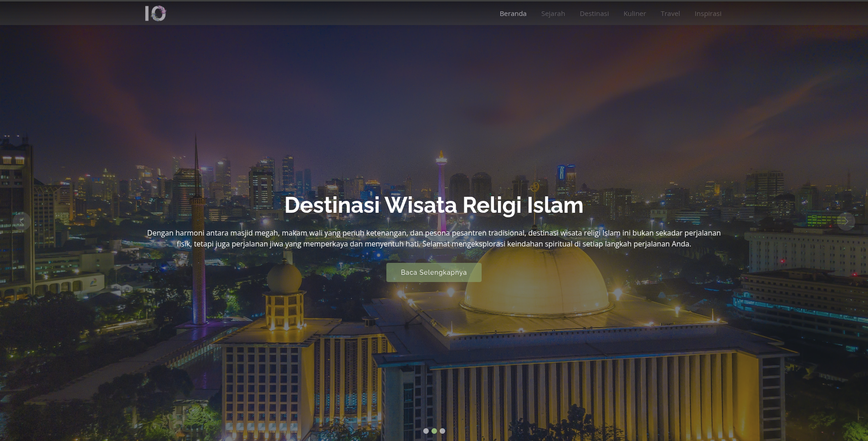Go back one slide using previous arrow
Screen dimensions: 868x441
(21, 222)
